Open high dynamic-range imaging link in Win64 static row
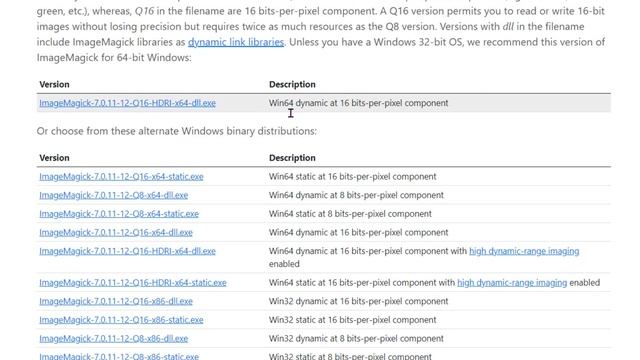This screenshot has height=360, width=640. click(512, 282)
